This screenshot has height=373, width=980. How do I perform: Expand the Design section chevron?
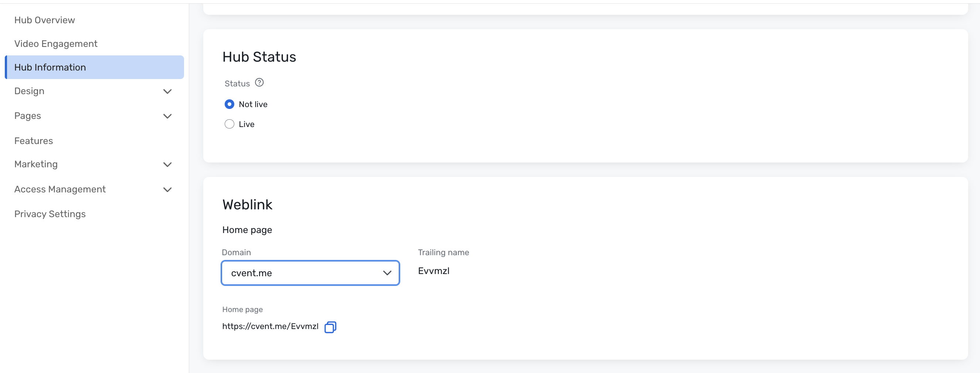click(167, 91)
